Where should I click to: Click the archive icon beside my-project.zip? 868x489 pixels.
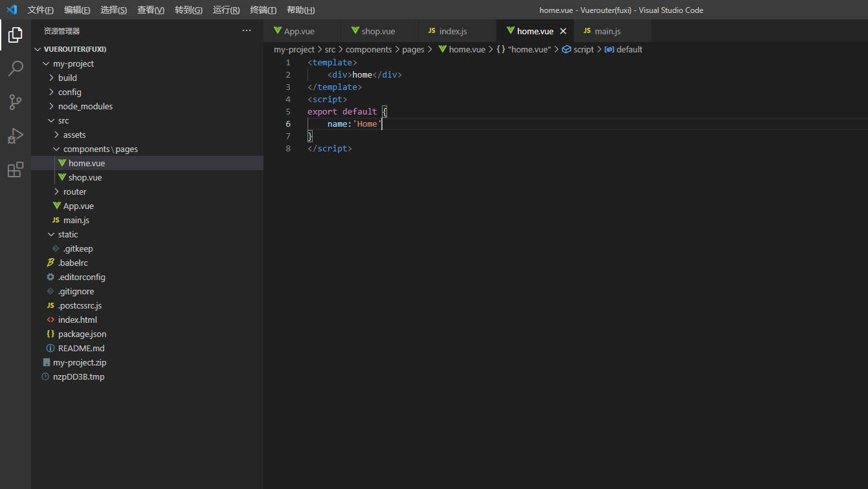coord(45,362)
